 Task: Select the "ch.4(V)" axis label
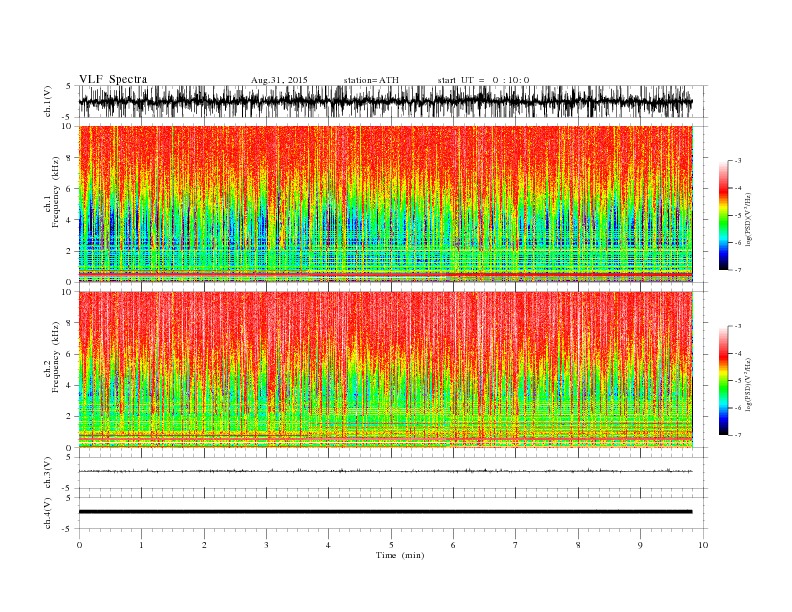coord(48,513)
